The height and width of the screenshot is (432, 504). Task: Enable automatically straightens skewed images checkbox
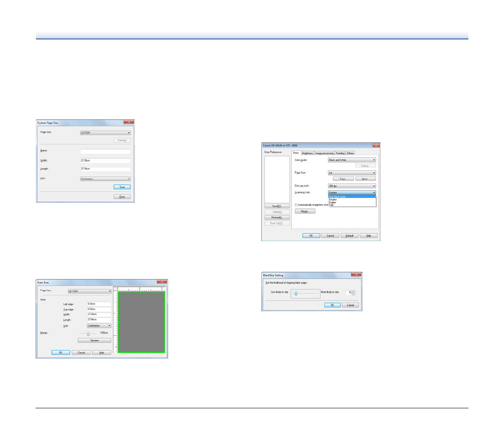click(x=296, y=205)
